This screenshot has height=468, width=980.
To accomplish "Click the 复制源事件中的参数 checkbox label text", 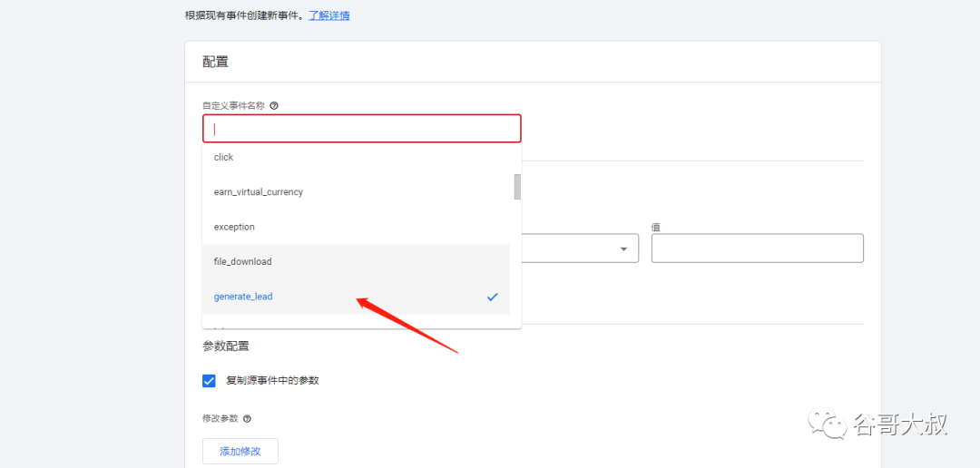I will (x=272, y=380).
